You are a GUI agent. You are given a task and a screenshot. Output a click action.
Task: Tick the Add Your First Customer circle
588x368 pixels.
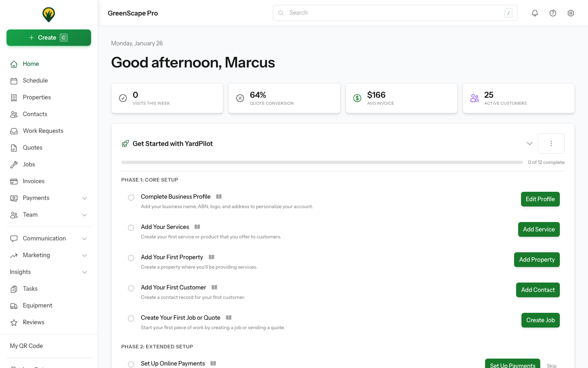[131, 288]
